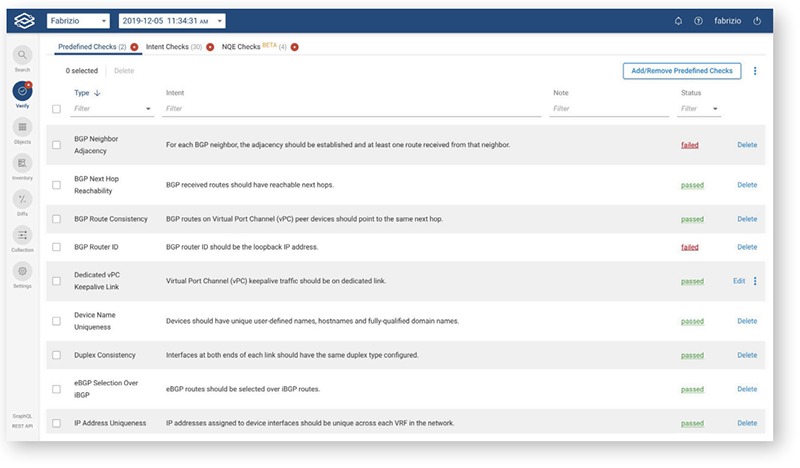Toggle the select-all checkbox in header
Screen dimensions: 800x468
tap(56, 108)
